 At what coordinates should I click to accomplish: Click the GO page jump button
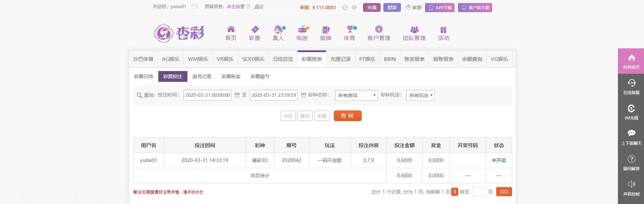[x=504, y=192]
